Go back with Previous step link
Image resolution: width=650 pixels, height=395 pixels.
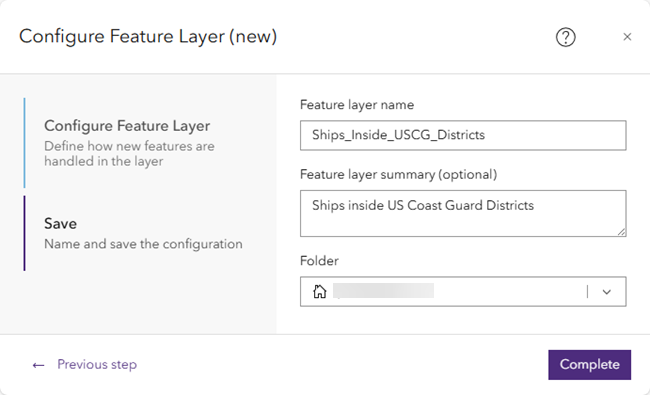97,364
